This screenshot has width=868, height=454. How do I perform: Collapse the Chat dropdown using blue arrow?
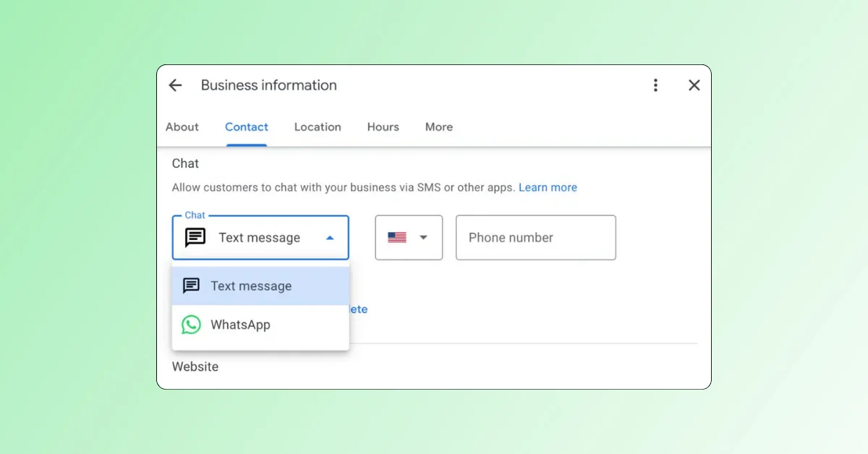[330, 237]
